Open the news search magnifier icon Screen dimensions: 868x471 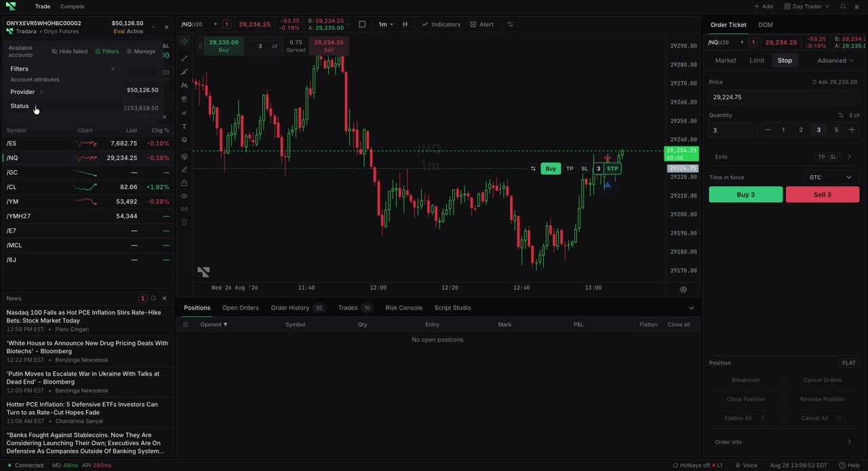pyautogui.click(x=153, y=298)
